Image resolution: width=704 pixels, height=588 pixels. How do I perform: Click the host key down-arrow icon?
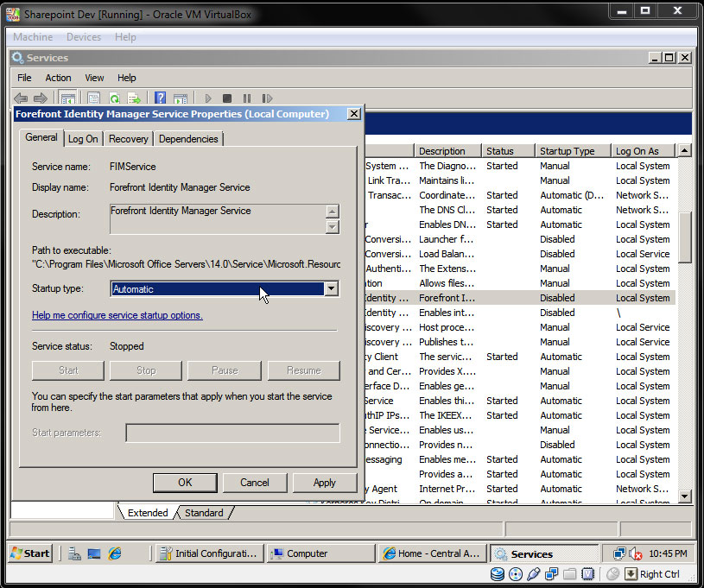click(x=631, y=573)
